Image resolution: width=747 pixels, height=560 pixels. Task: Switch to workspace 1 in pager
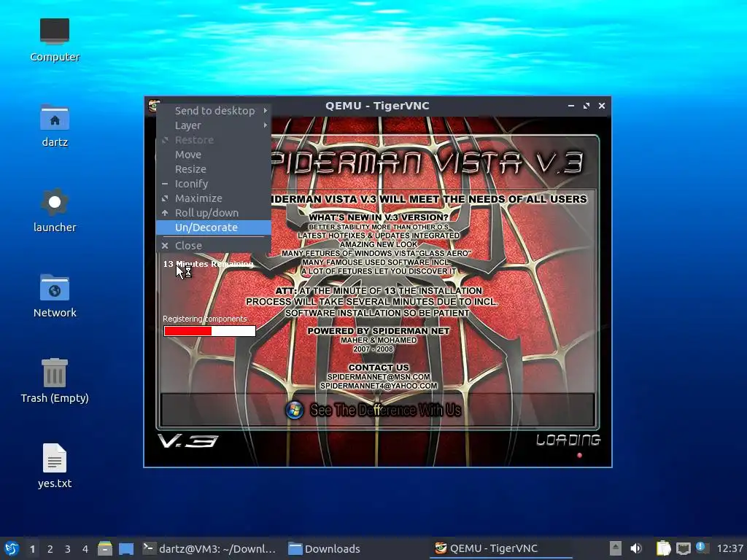click(x=32, y=549)
